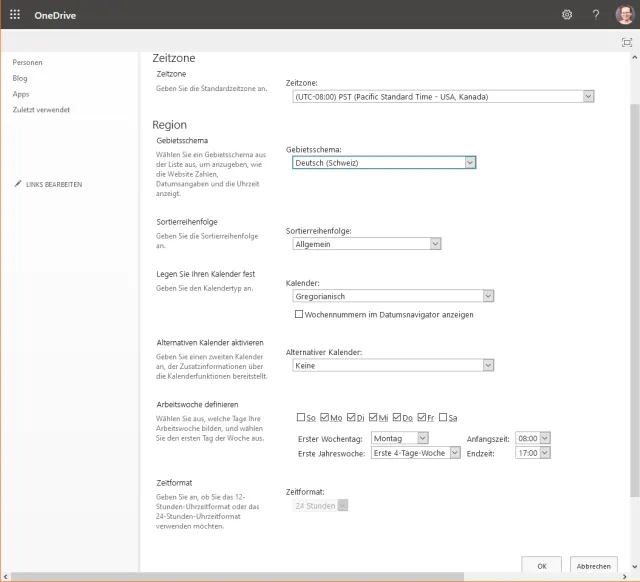This screenshot has height=582, width=640.
Task: Click the OK button
Action: pyautogui.click(x=541, y=565)
